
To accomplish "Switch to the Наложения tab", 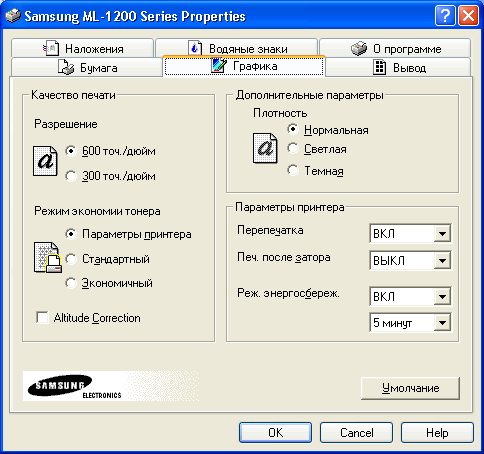I will pyautogui.click(x=82, y=48).
